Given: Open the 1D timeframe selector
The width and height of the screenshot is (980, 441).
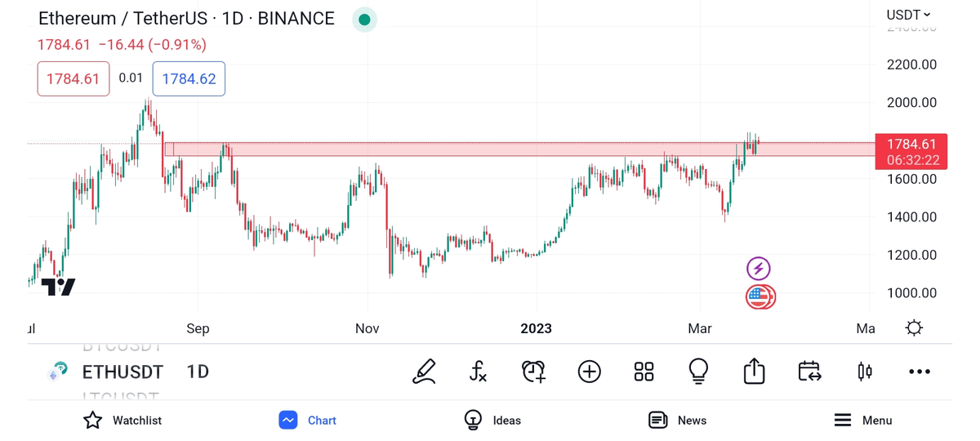Looking at the screenshot, I should tap(198, 372).
